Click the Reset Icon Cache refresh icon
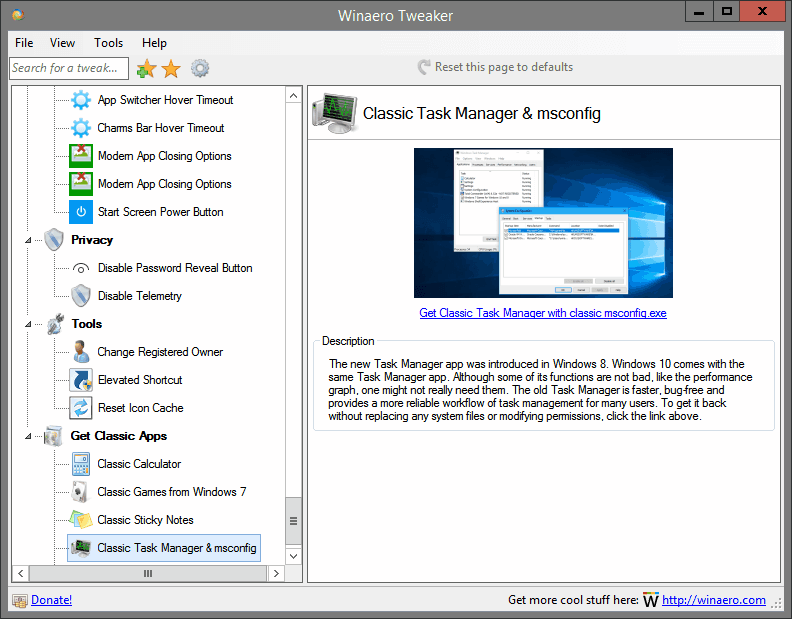 click(x=81, y=408)
